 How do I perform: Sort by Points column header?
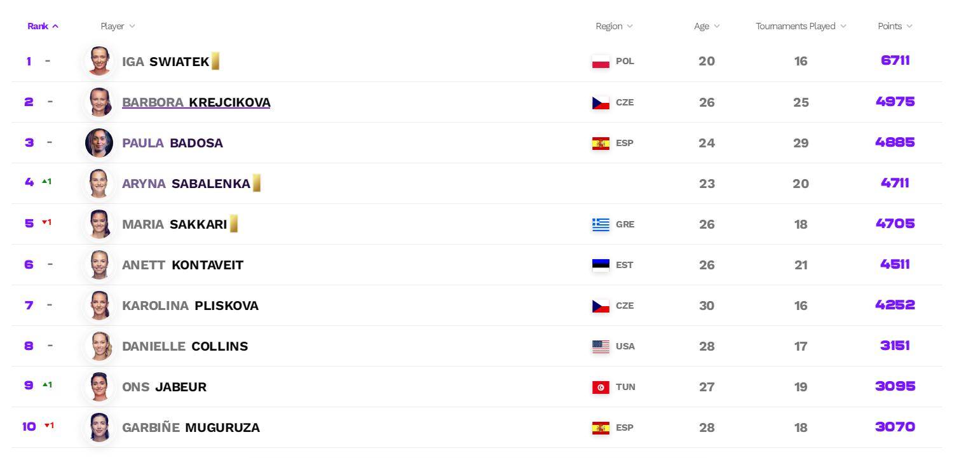pos(895,26)
